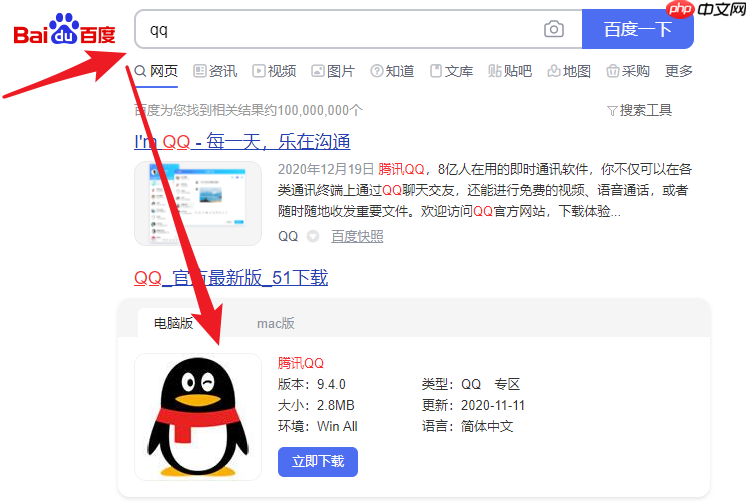The height and width of the screenshot is (504, 747).
Task: Select the environment text Win All
Action: pos(337,426)
